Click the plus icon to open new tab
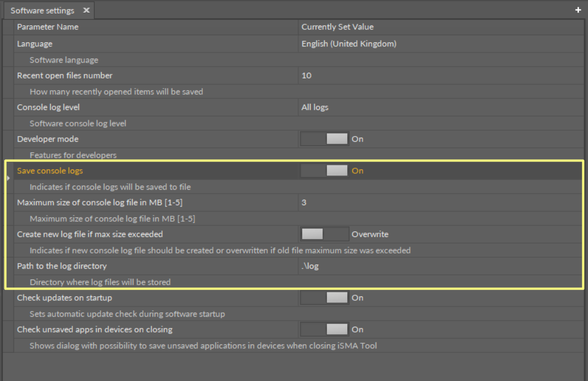 click(578, 10)
